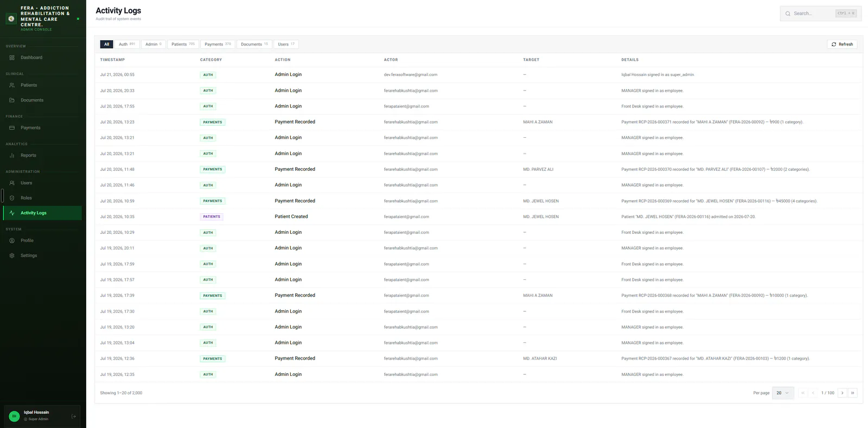Open Patients via its people icon
This screenshot has width=868, height=428.
pyautogui.click(x=12, y=85)
